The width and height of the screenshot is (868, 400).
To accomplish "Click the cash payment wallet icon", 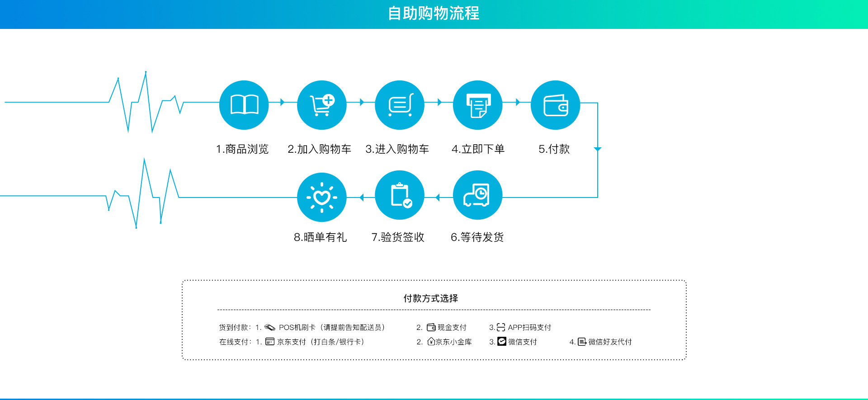I will (x=431, y=327).
